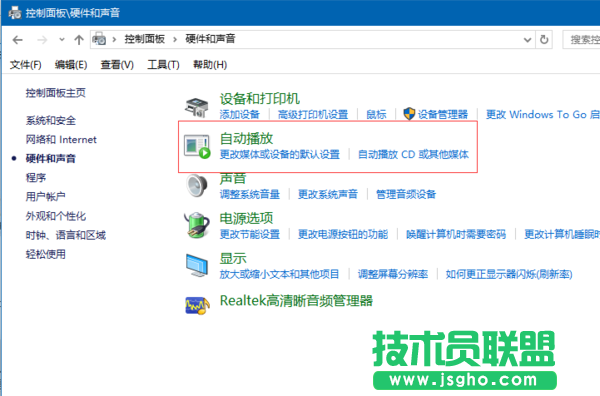
Task: Open 设备管理器 link
Action: [x=442, y=114]
